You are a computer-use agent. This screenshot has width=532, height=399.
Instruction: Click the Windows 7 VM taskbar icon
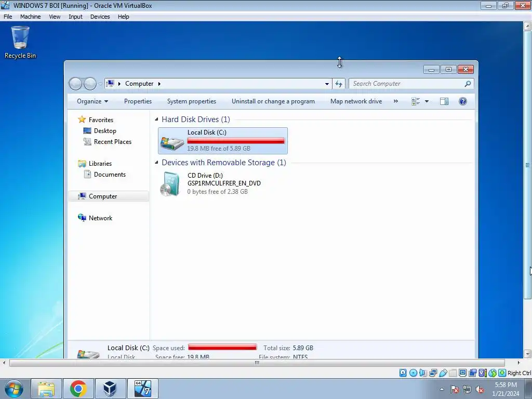142,389
